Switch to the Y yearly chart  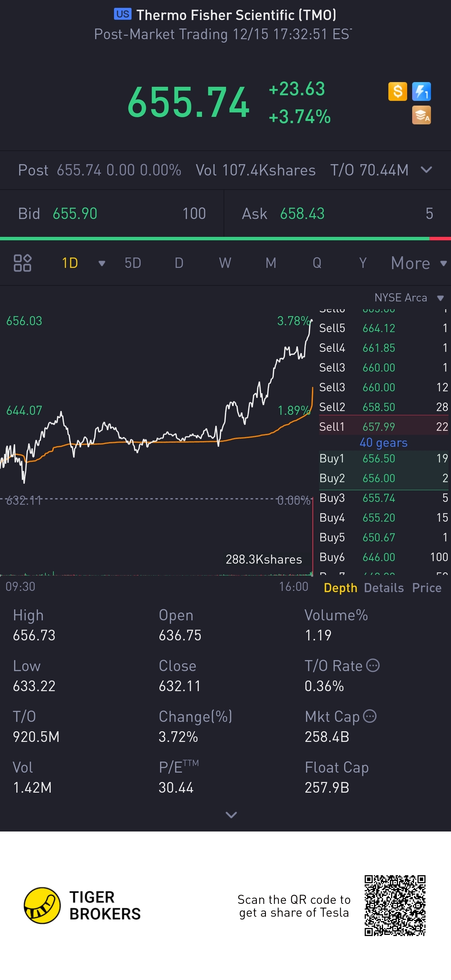tap(363, 263)
